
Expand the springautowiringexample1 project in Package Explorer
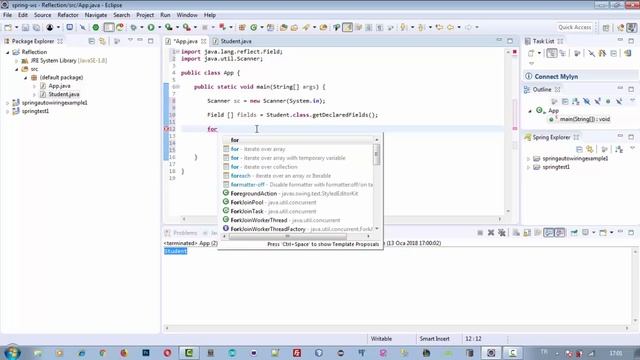pyautogui.click(x=7, y=103)
